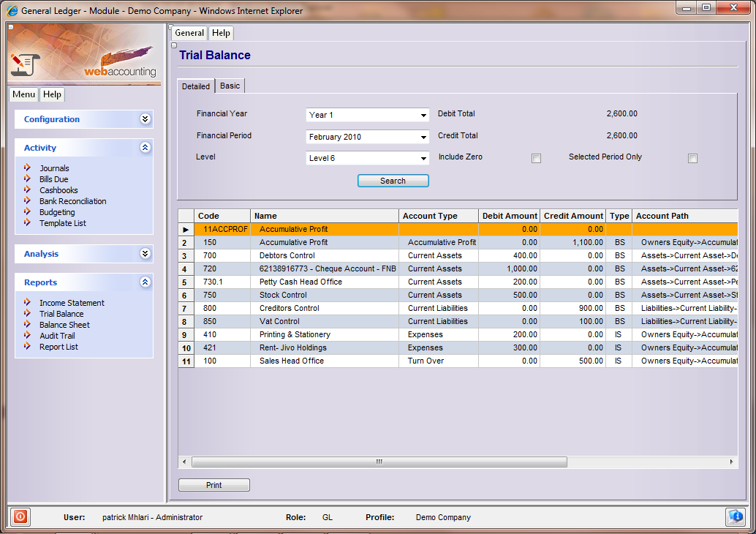Click the arrow icon beside Bank Reconciliation

pyautogui.click(x=28, y=201)
